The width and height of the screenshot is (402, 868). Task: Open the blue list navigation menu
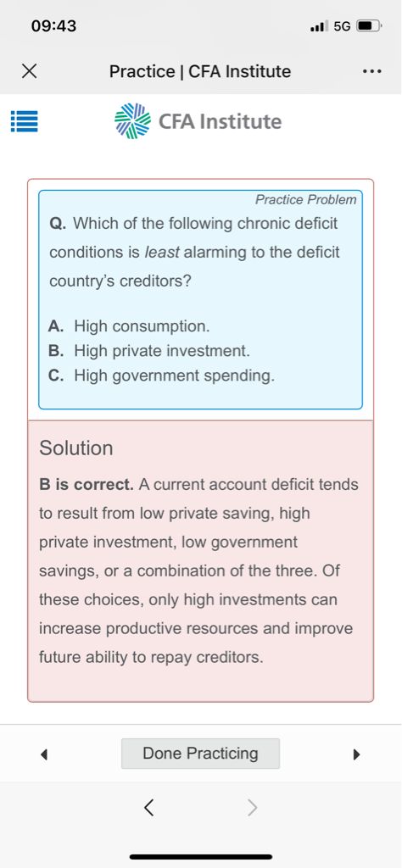25,120
